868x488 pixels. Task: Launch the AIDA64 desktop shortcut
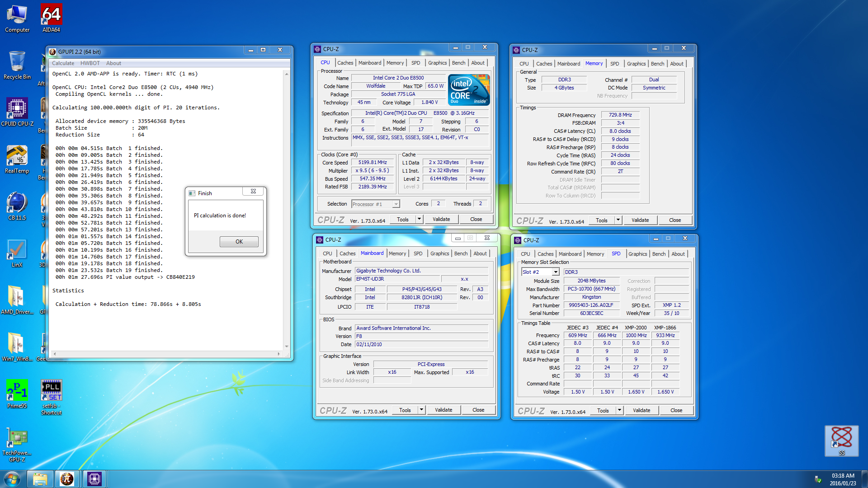click(x=51, y=19)
